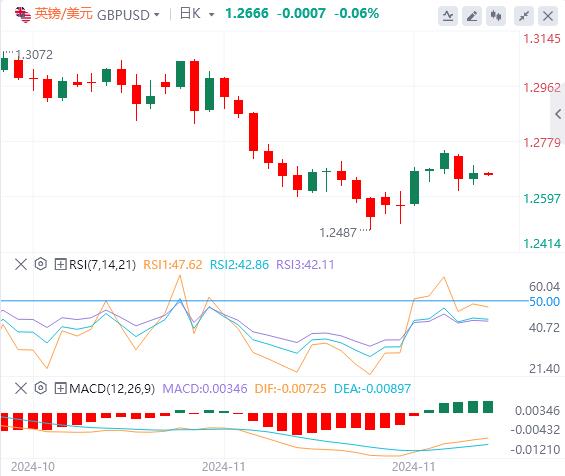The height and width of the screenshot is (476, 565).
Task: Click the 1.2597 price axis label
Action: click(542, 199)
